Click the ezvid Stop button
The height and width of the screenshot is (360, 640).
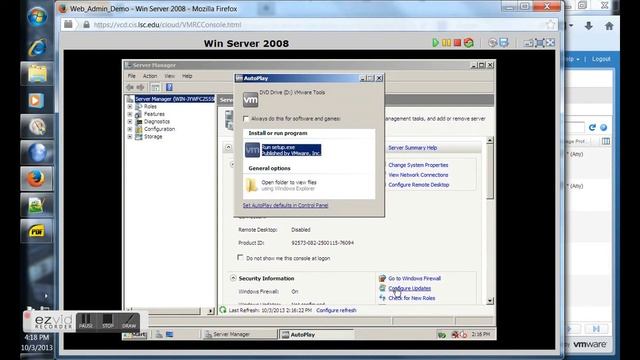click(x=108, y=321)
